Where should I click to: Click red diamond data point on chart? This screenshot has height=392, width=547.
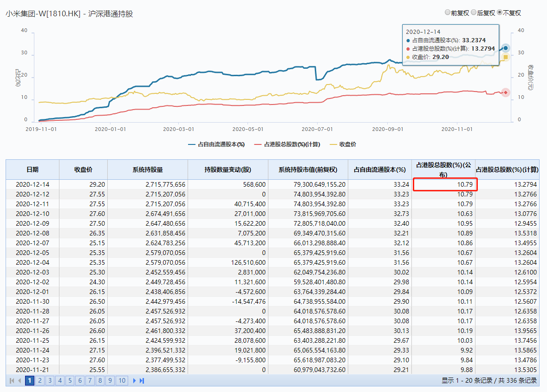pyautogui.click(x=506, y=92)
